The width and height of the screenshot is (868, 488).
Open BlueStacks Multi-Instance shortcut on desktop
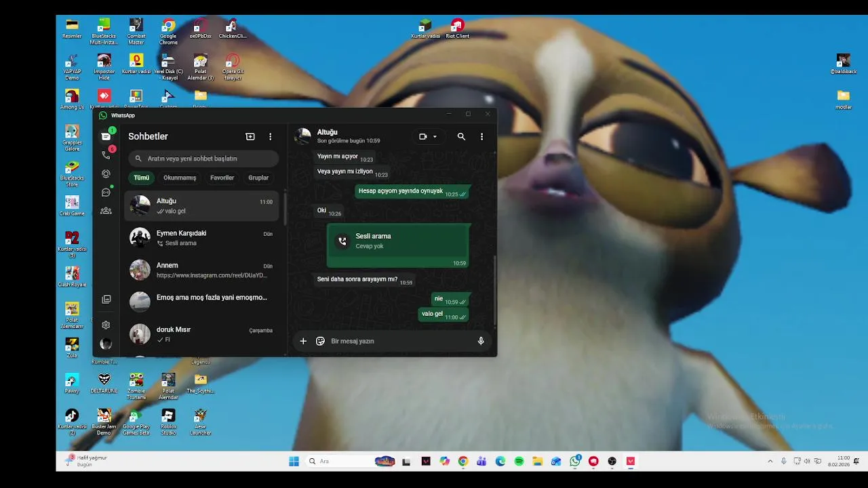click(104, 31)
